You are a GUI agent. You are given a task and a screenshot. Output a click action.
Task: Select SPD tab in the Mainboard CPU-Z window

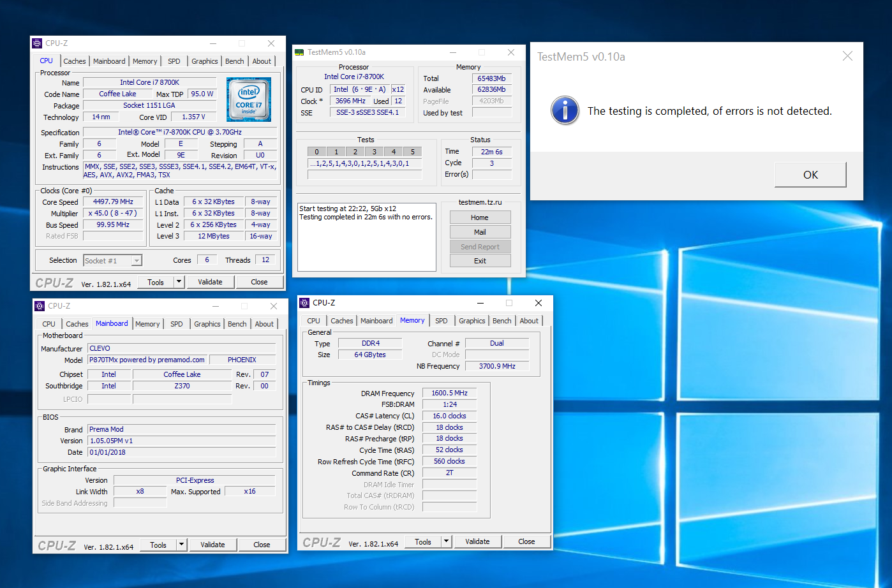(177, 324)
